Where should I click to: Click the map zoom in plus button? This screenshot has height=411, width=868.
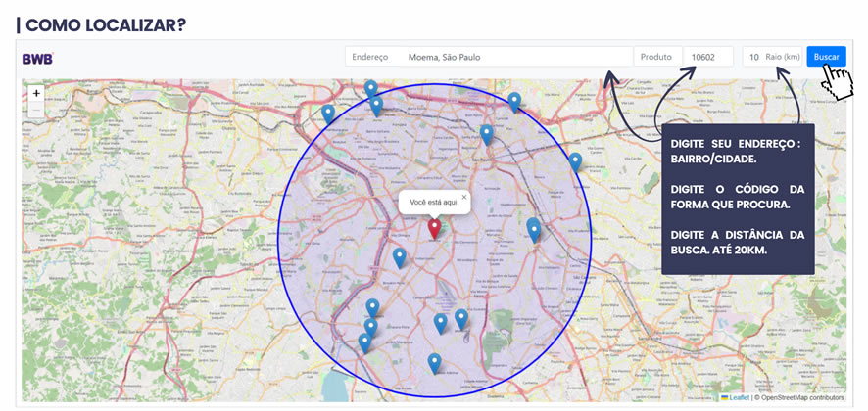(x=36, y=94)
